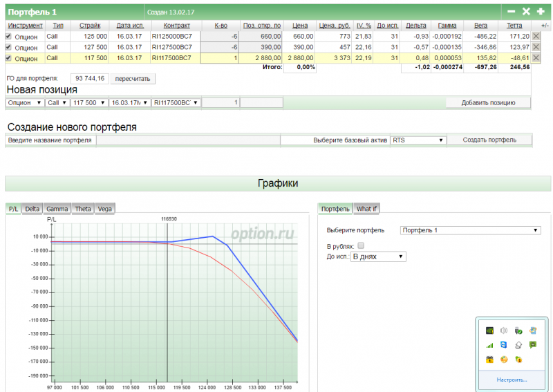Screen dimensions: 553x392
Task: Open the 'What if' tab
Action: pyautogui.click(x=367, y=208)
